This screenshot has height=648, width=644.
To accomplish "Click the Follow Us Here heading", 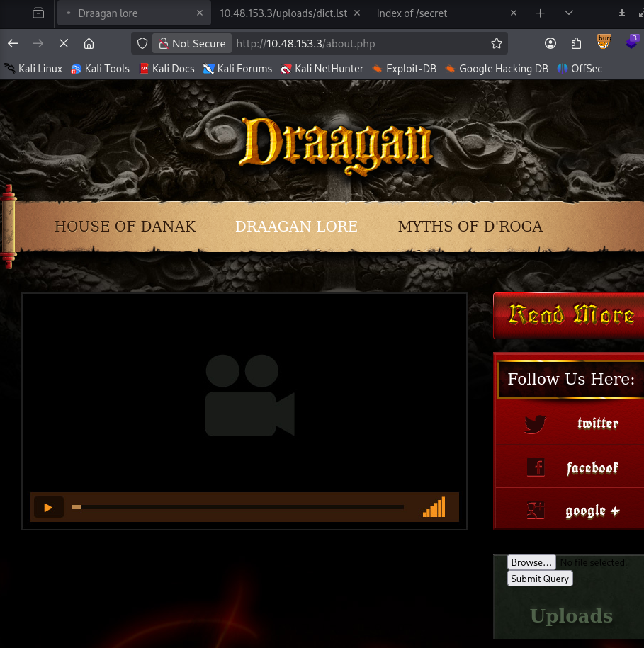I will 571,379.
